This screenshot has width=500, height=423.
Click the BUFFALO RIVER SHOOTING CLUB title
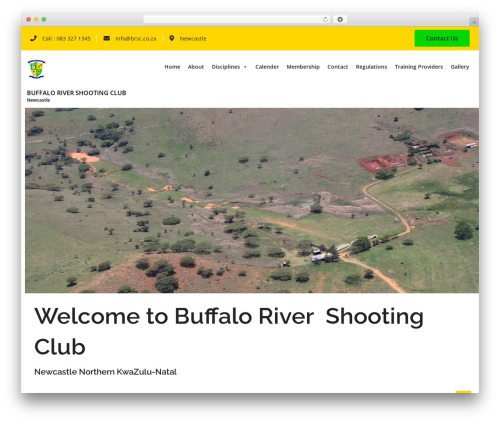point(76,93)
